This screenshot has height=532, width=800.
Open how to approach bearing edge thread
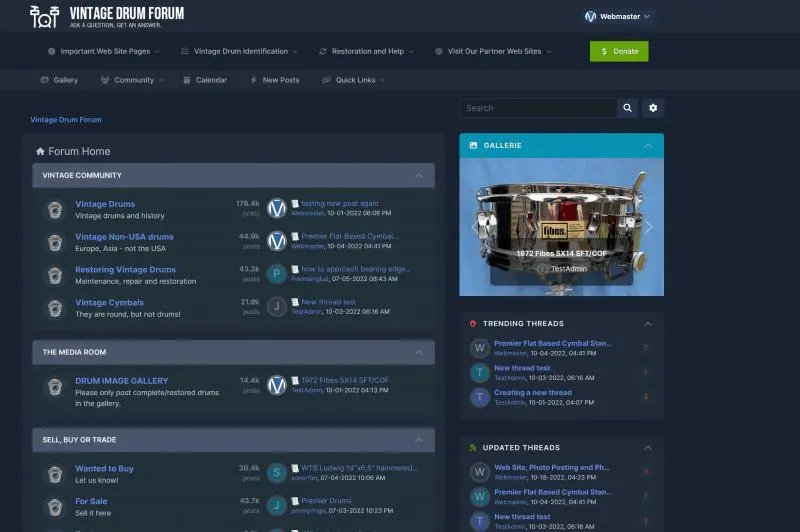pyautogui.click(x=356, y=269)
